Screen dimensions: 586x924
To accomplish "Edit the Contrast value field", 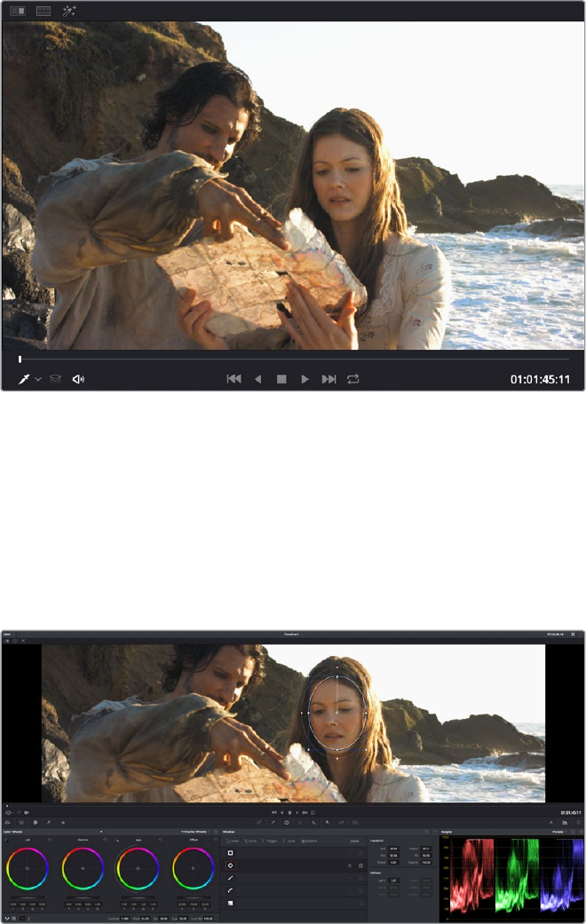I will click(x=124, y=918).
